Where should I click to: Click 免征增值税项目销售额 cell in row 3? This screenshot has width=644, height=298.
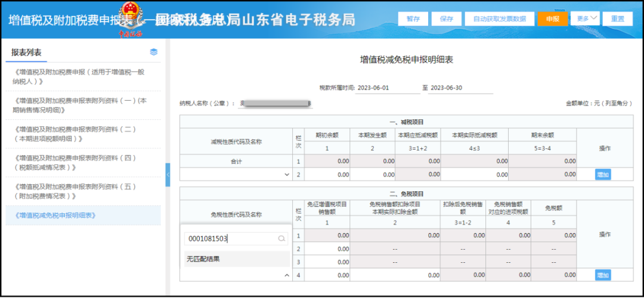(327, 262)
